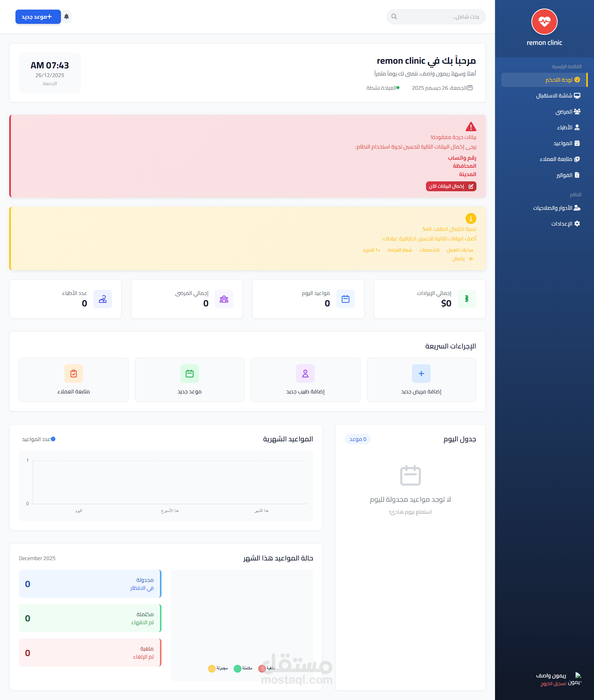
Task: Toggle the green completed legend item
Action: 243,668
